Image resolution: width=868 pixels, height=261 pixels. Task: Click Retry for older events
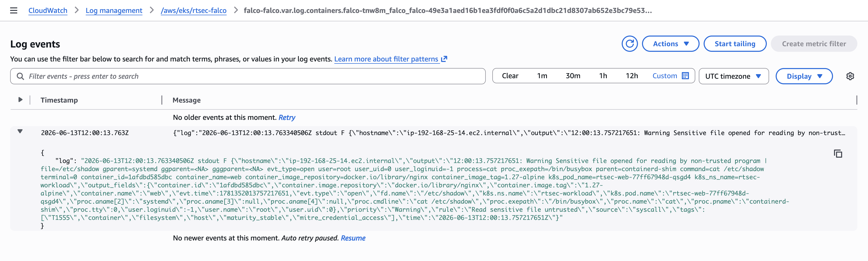pyautogui.click(x=287, y=117)
